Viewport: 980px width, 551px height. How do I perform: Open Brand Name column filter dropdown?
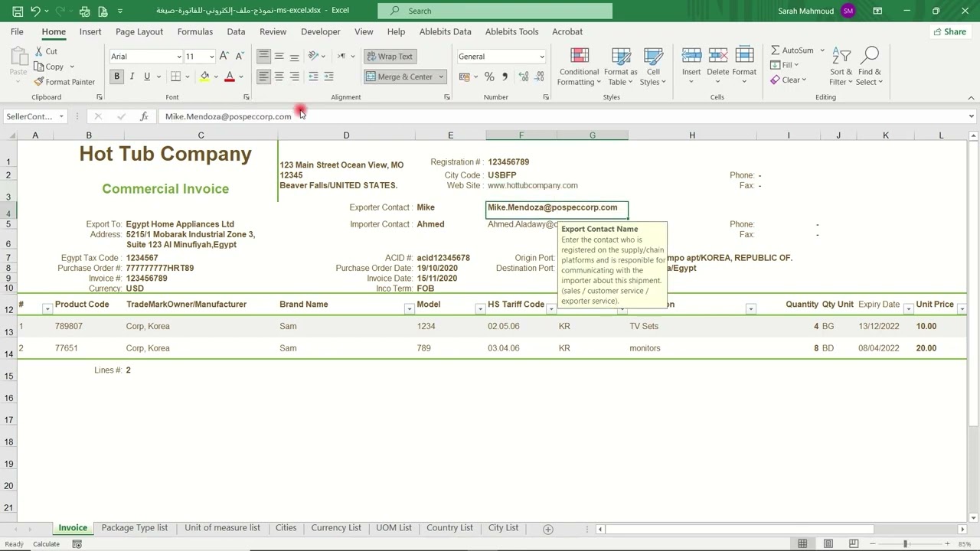pos(409,309)
